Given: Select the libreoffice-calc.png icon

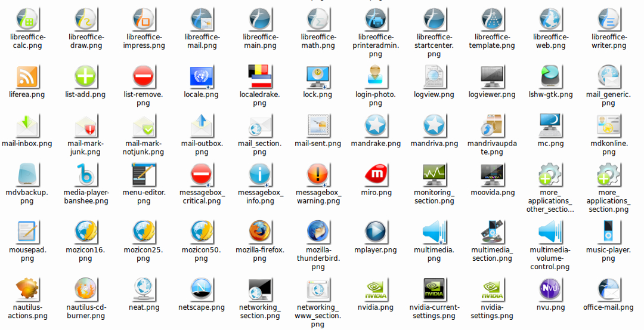Looking at the screenshot, I should pyautogui.click(x=27, y=19).
